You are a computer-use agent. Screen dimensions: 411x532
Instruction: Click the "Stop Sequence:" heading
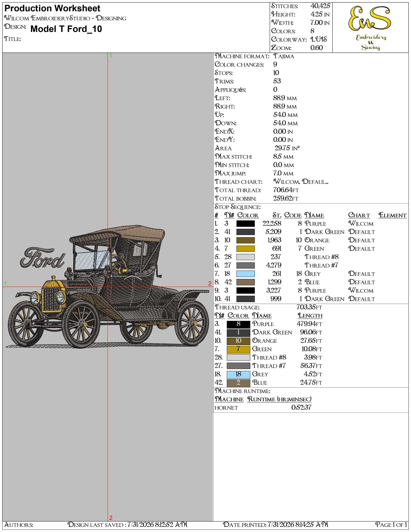(x=238, y=207)
